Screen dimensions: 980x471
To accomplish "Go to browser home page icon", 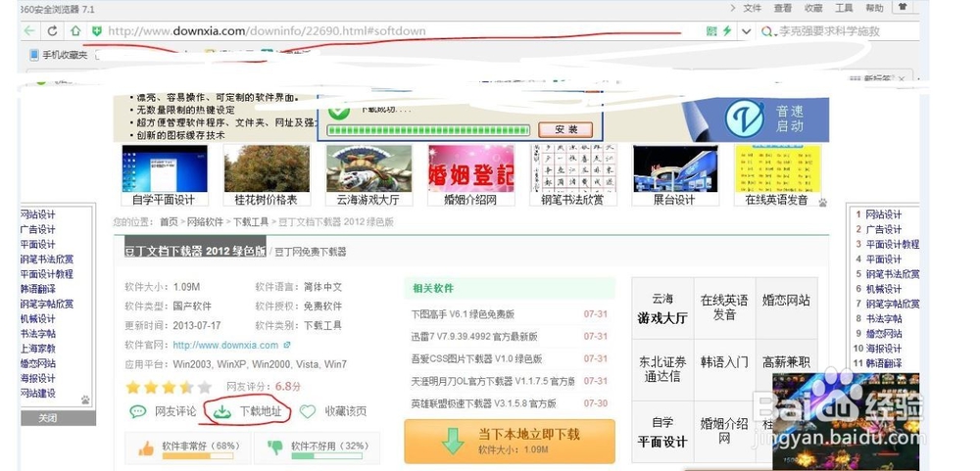I will [75, 30].
